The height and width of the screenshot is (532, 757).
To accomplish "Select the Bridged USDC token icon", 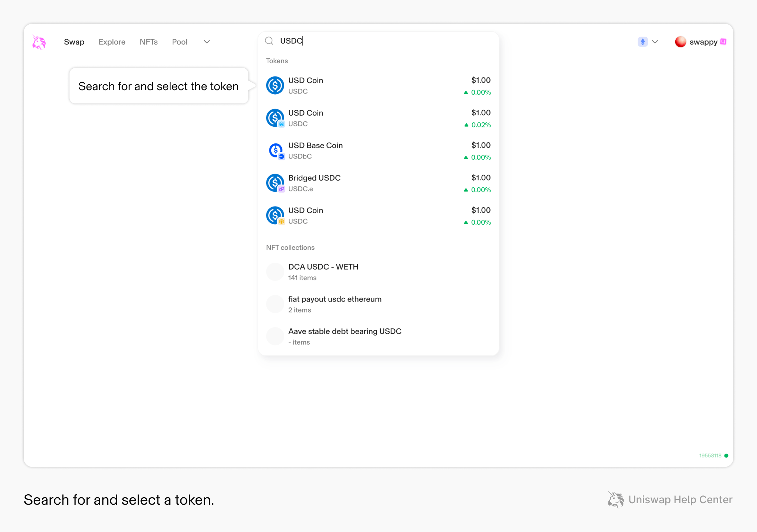I will click(x=275, y=183).
